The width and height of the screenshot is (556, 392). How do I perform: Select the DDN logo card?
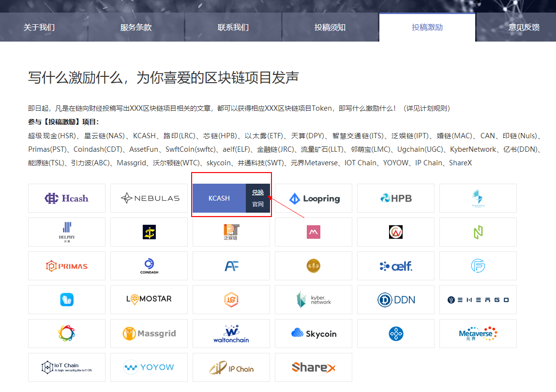click(396, 300)
